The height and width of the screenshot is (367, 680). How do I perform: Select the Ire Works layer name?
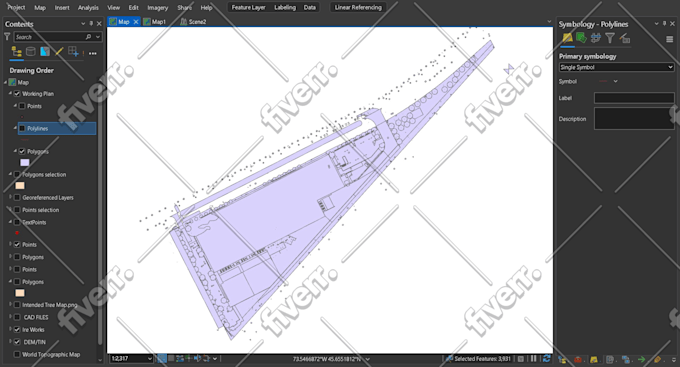click(x=33, y=330)
